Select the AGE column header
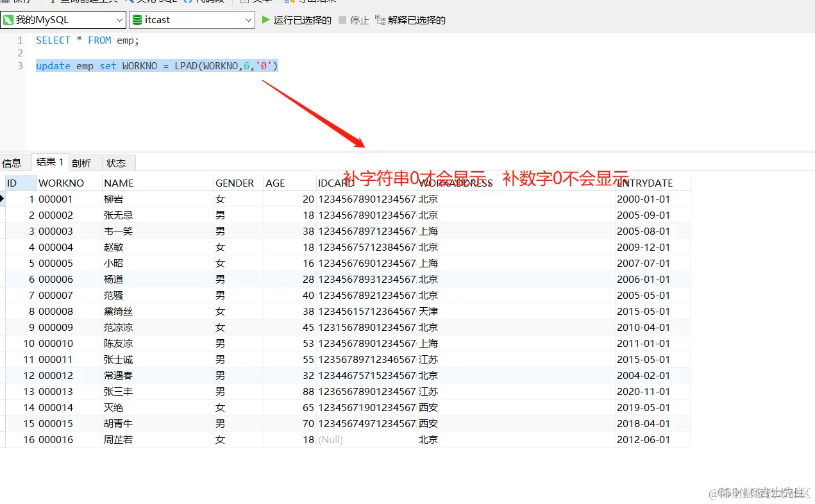The width and height of the screenshot is (815, 504). click(x=290, y=183)
